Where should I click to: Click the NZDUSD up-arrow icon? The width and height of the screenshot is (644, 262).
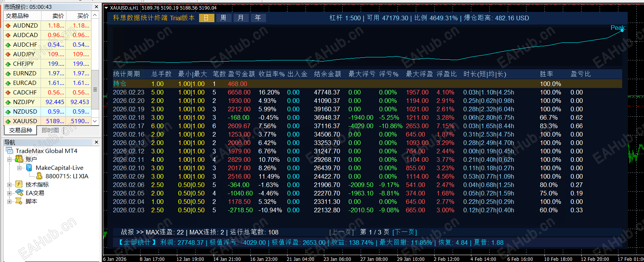coord(8,112)
